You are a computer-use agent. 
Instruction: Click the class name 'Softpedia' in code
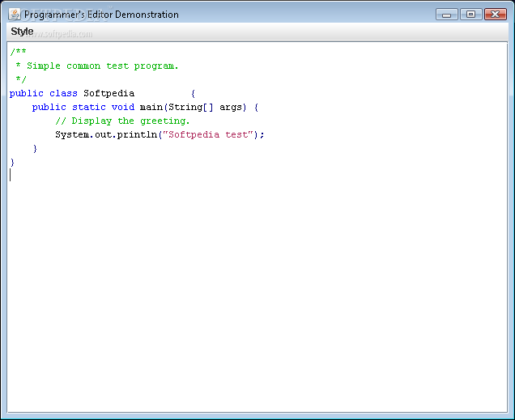pyautogui.click(x=109, y=94)
